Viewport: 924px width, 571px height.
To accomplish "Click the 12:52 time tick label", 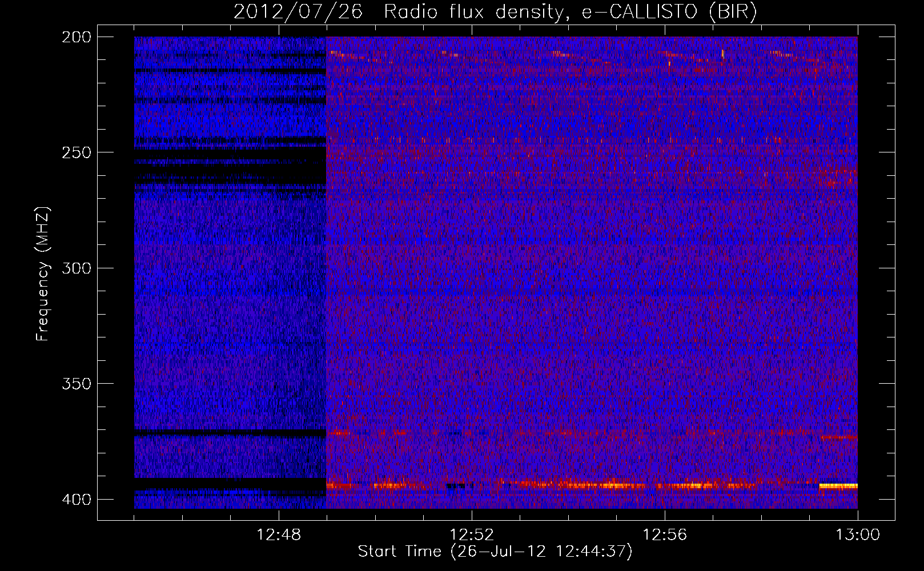I will pyautogui.click(x=472, y=535).
